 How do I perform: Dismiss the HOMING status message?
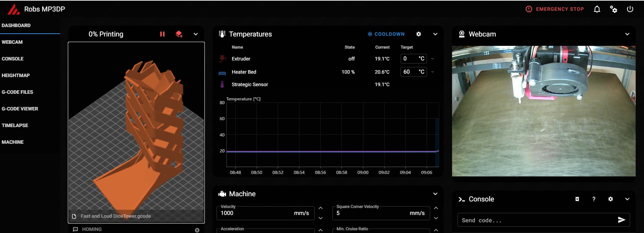[x=197, y=230]
